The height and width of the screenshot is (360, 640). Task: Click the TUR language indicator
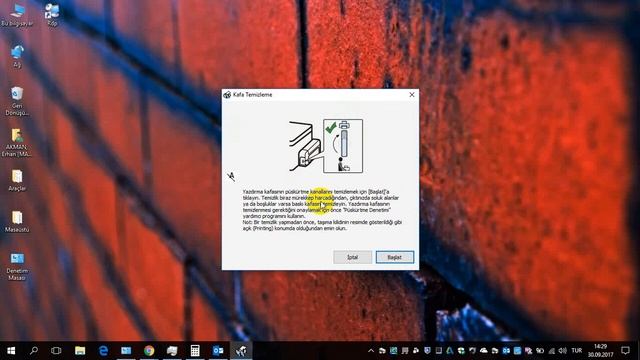577,351
